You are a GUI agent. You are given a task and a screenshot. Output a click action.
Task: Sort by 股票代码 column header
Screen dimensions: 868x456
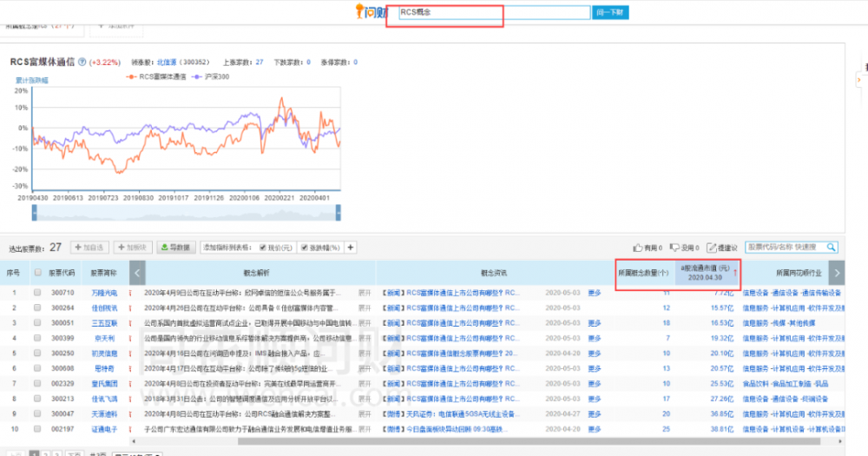pos(62,273)
